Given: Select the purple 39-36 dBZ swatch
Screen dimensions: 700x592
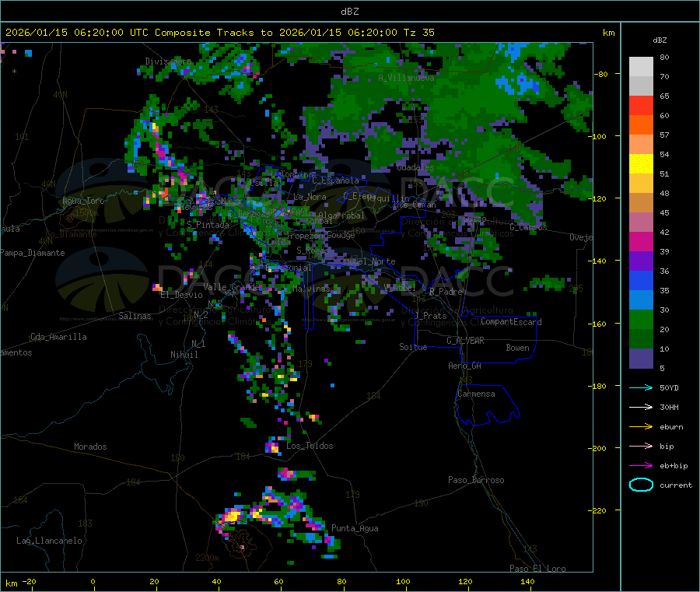Looking at the screenshot, I should (641, 261).
